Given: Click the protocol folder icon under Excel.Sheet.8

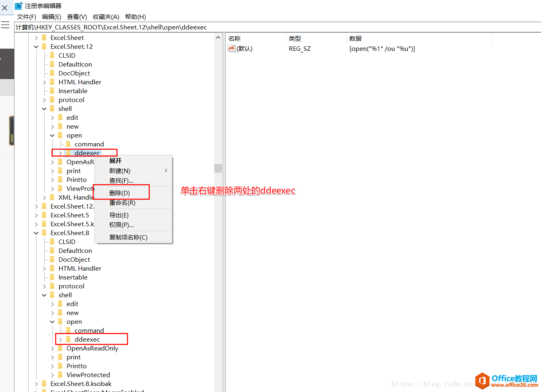Looking at the screenshot, I should [52, 286].
